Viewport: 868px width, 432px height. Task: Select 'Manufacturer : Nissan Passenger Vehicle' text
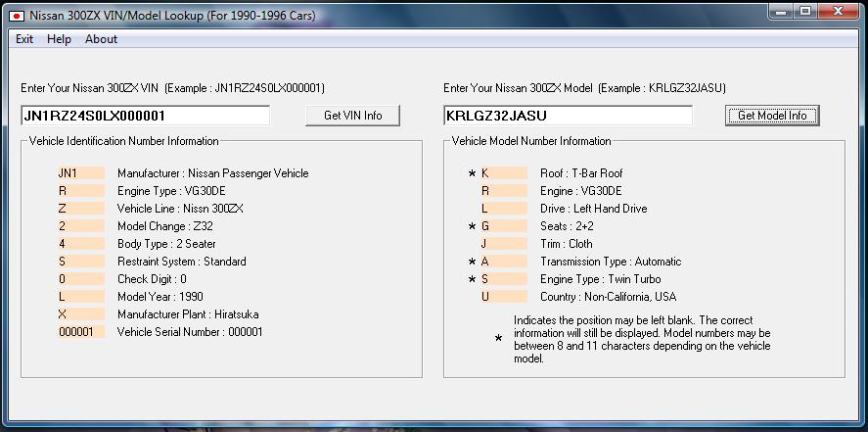[x=213, y=173]
